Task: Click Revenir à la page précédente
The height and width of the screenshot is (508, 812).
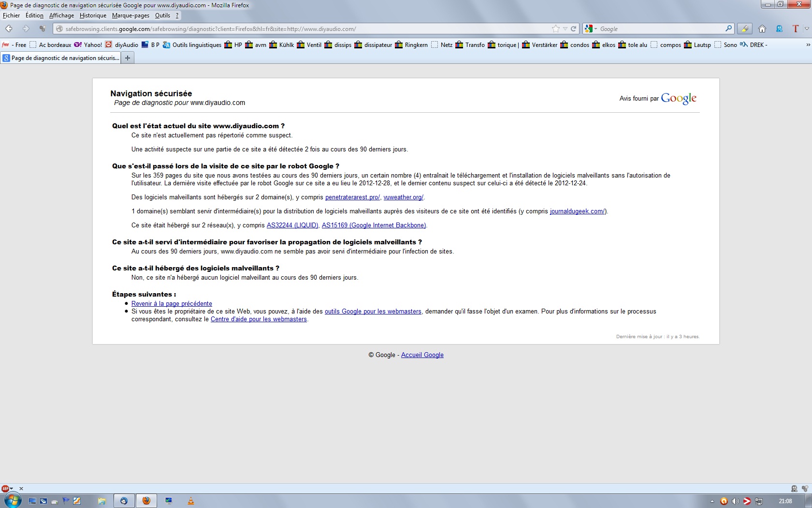Action: [x=172, y=304]
